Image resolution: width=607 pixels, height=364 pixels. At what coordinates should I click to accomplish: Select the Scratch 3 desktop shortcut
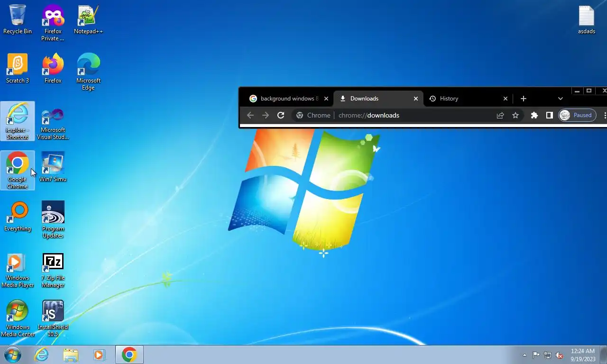18,69
